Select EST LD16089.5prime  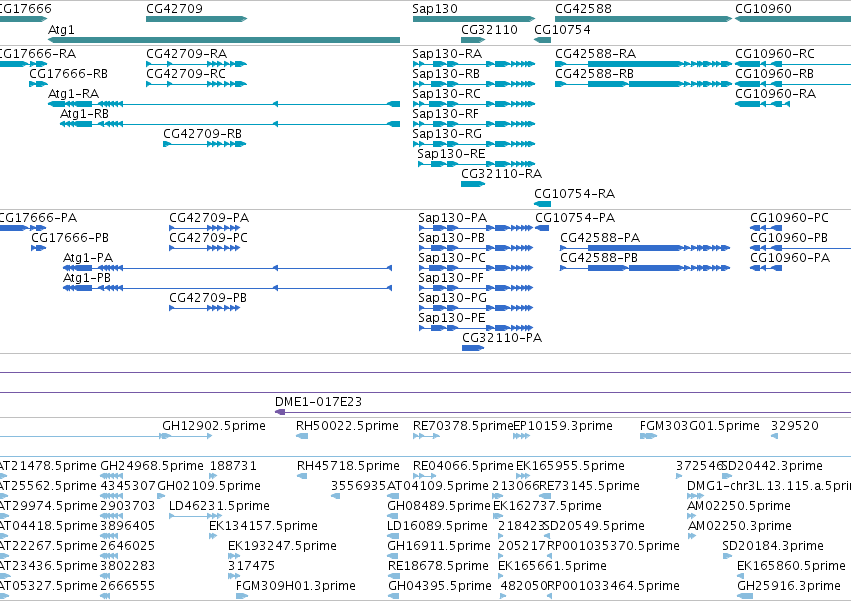392,536
